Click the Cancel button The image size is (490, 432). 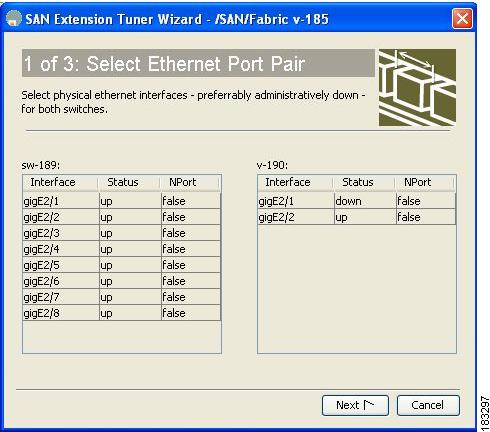[428, 405]
